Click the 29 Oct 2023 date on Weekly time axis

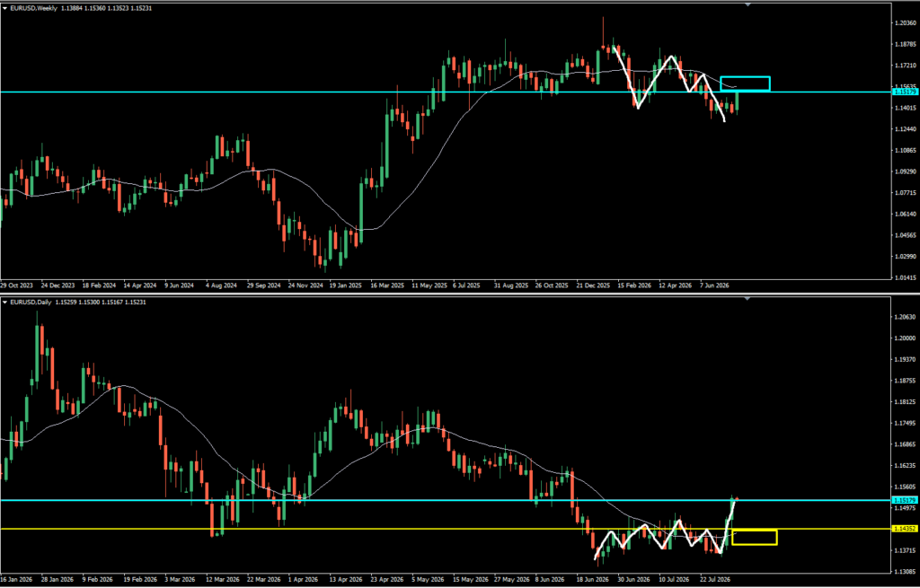pos(17,285)
